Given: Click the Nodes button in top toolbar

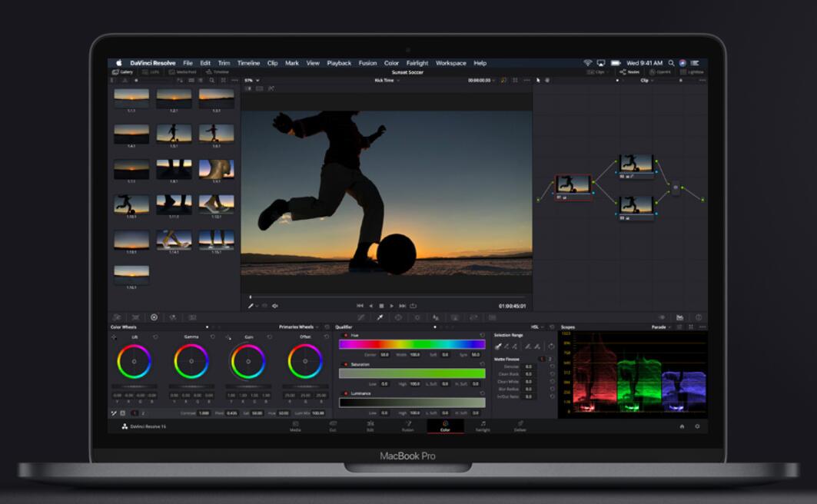Looking at the screenshot, I should (x=629, y=71).
